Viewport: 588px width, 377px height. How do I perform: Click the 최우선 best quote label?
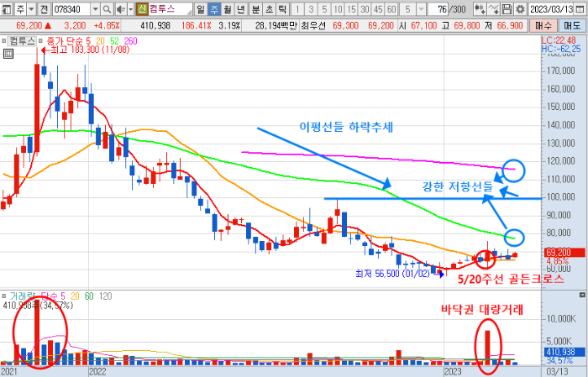click(x=314, y=26)
